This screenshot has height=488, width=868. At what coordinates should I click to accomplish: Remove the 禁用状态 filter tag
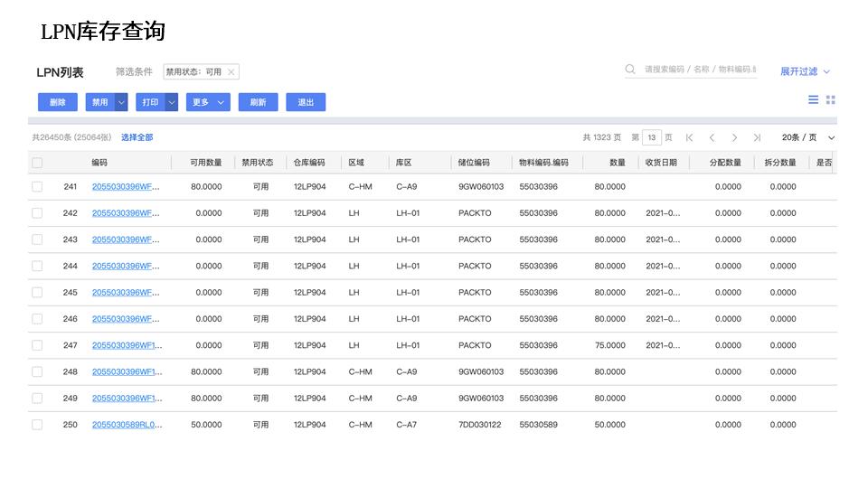(x=231, y=72)
